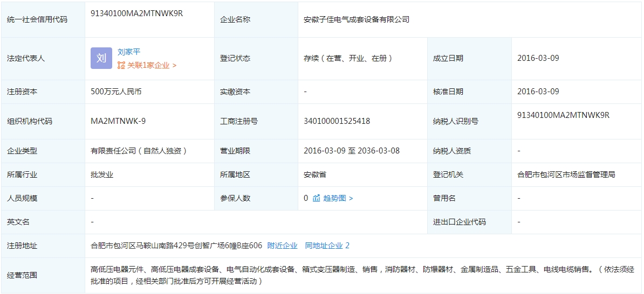644x294 pixels.
Task: Click the organization code MA2MTNWK-9
Action: 118,121
